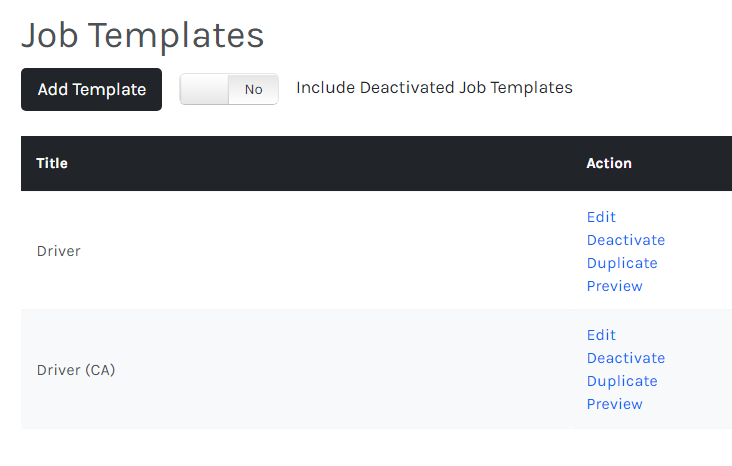Deactivate the Driver template
Image resolution: width=732 pixels, height=466 pixels.
point(626,240)
